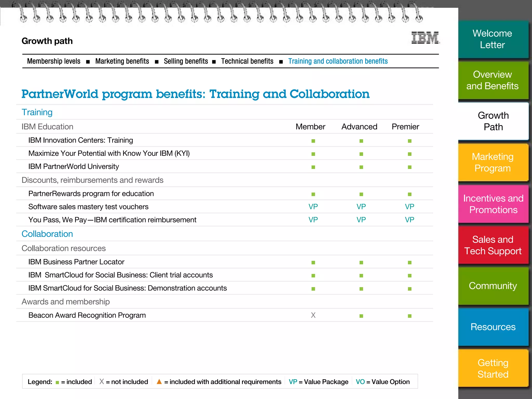Screen dimensions: 532x399
Task: Click the Member column header
Action: pos(310,127)
